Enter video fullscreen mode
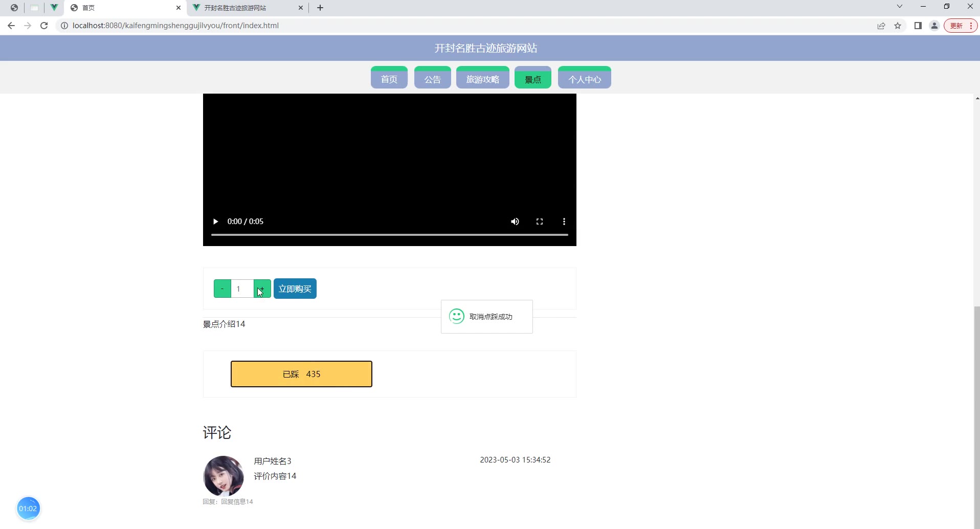Screen dimensions: 980x529 point(540,222)
